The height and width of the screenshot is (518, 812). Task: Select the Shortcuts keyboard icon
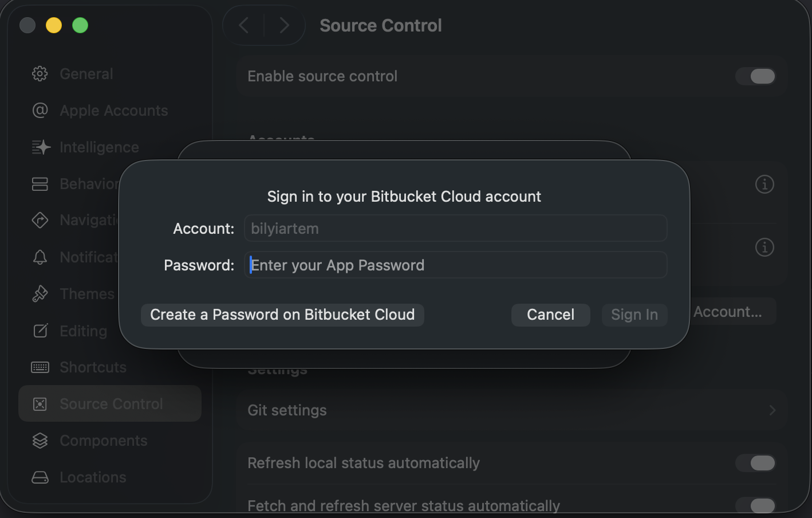click(40, 367)
